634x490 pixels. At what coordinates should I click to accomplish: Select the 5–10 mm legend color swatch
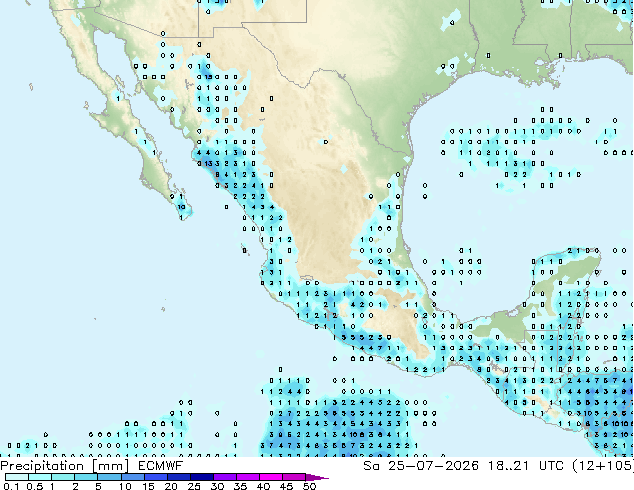109,477
